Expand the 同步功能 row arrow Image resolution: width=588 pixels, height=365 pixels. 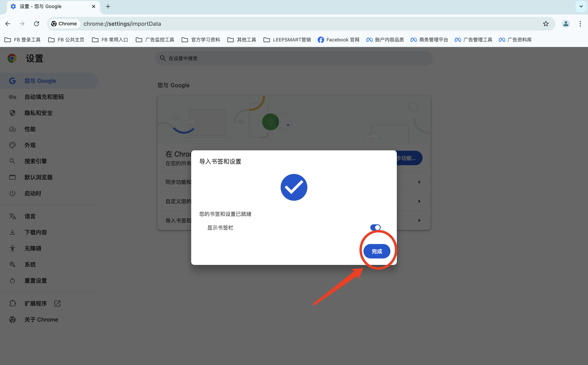point(419,182)
